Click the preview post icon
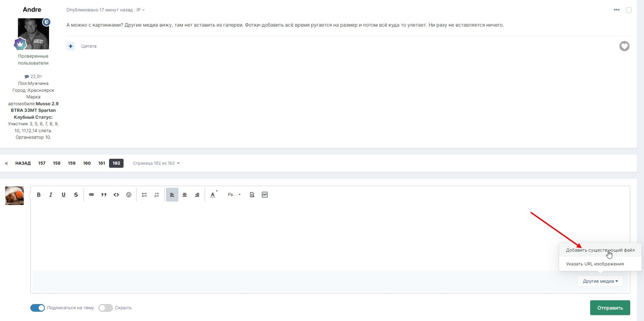 (x=252, y=195)
